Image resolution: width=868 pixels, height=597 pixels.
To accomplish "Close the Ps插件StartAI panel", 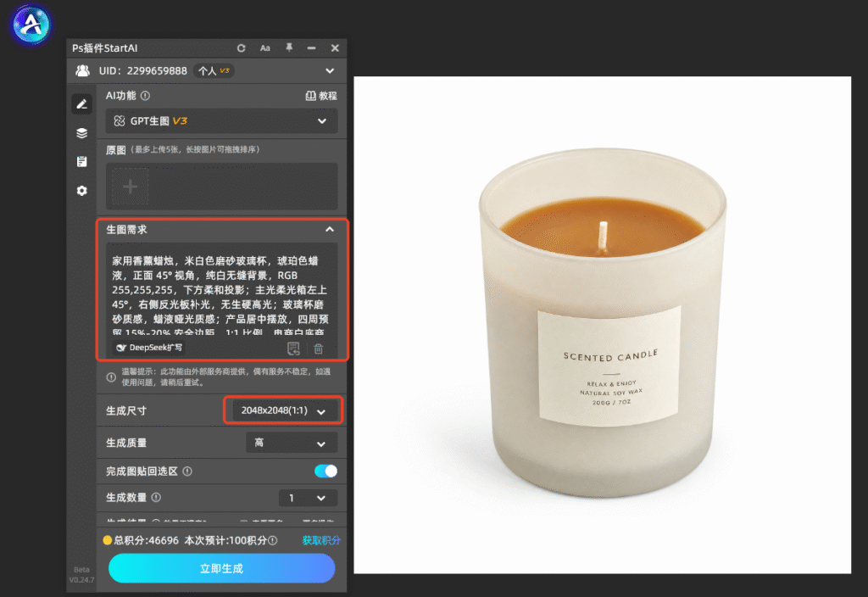I will (335, 48).
